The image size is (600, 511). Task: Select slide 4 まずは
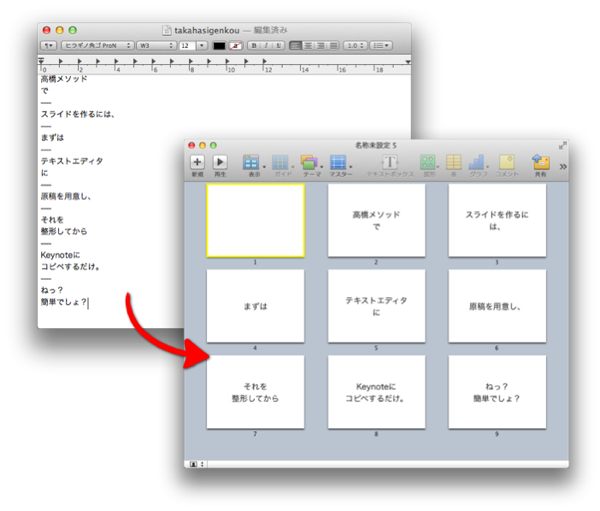[256, 306]
